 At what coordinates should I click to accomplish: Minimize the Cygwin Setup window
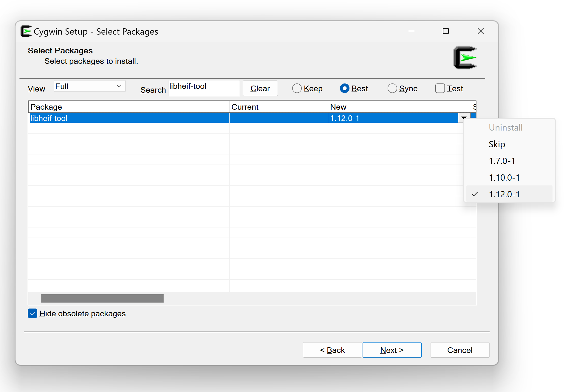click(x=411, y=31)
